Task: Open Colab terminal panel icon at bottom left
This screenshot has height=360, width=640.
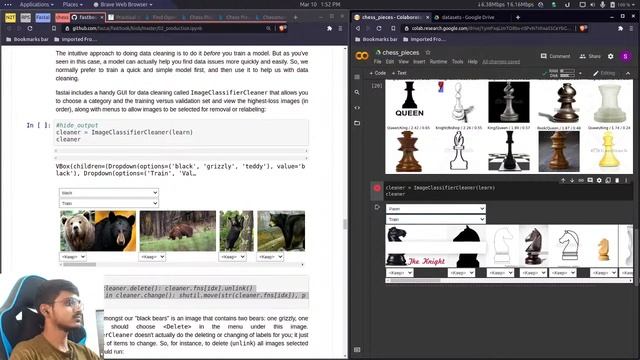Action: pyautogui.click(x=357, y=350)
